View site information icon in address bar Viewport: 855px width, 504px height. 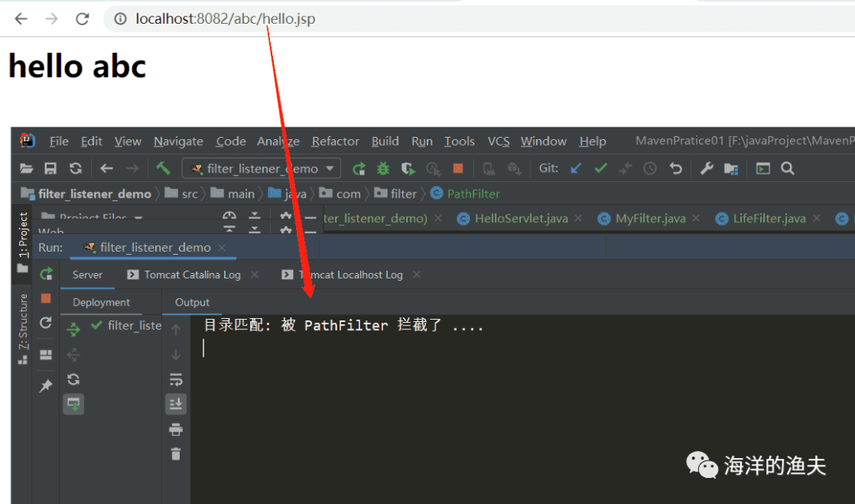pyautogui.click(x=120, y=19)
